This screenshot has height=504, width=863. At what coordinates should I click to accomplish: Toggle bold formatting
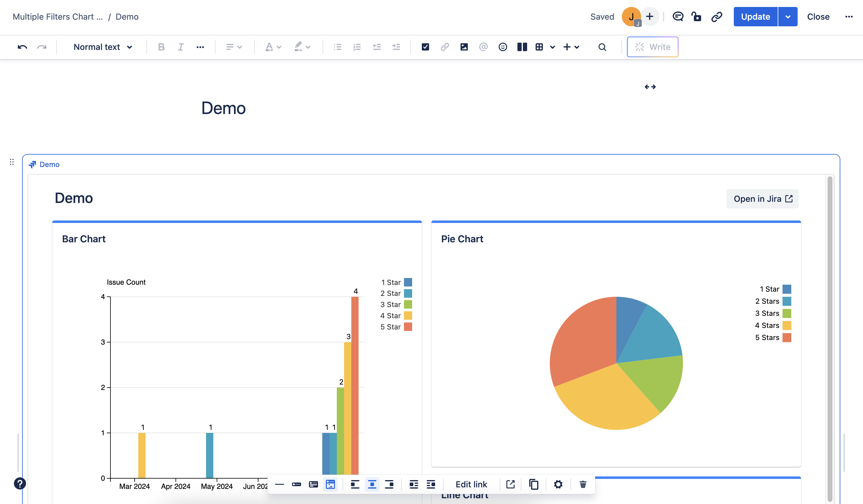tap(161, 47)
